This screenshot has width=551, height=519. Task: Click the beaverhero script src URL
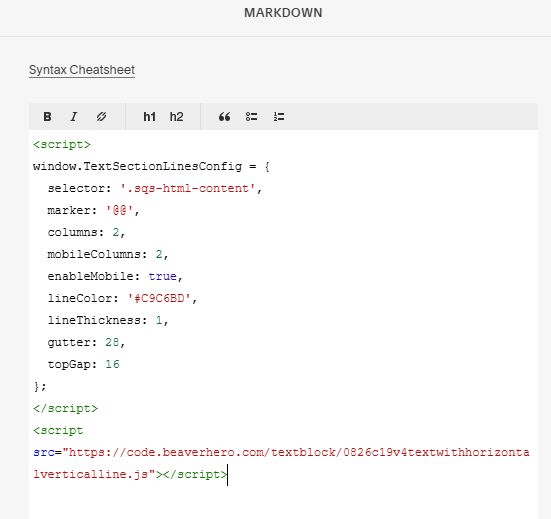[281, 463]
